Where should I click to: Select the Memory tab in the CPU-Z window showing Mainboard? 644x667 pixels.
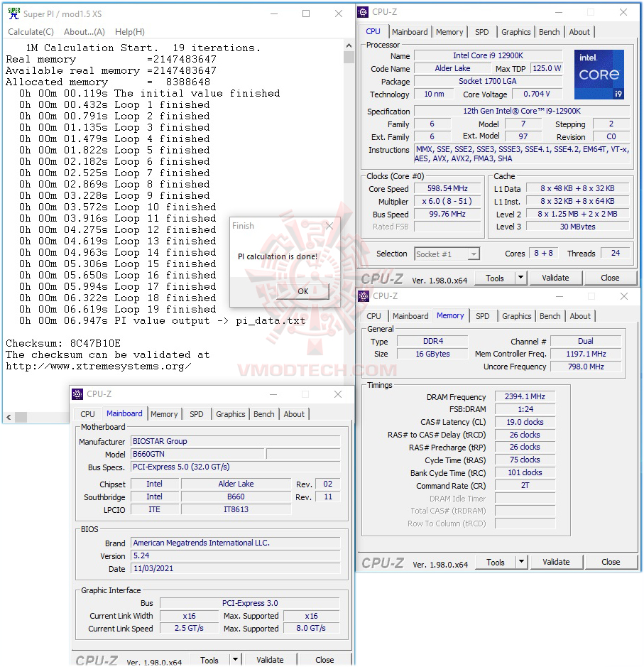point(164,414)
